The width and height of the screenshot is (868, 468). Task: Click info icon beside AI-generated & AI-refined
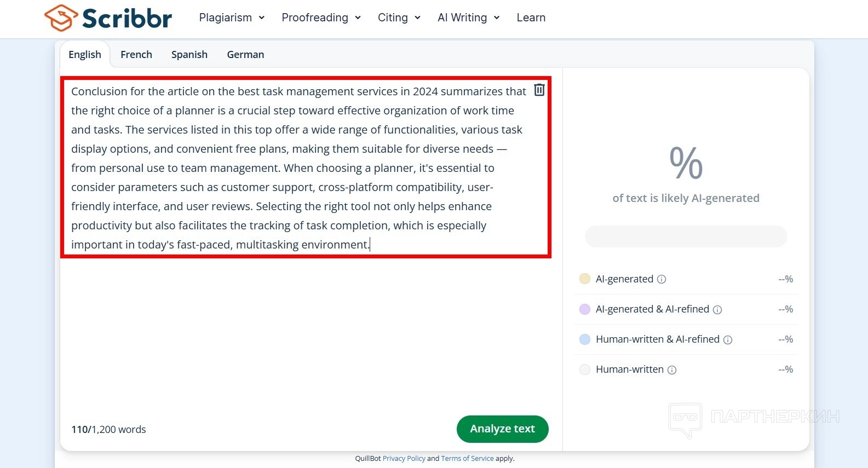[x=717, y=310]
